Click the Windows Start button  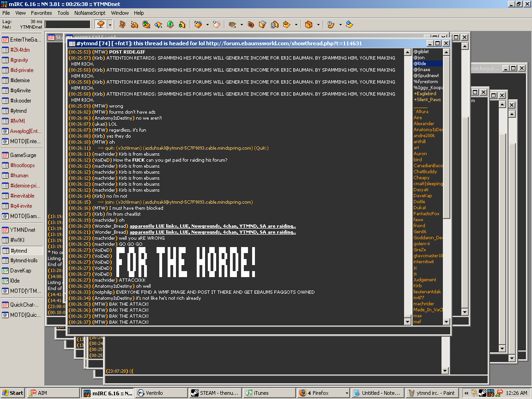click(12, 393)
